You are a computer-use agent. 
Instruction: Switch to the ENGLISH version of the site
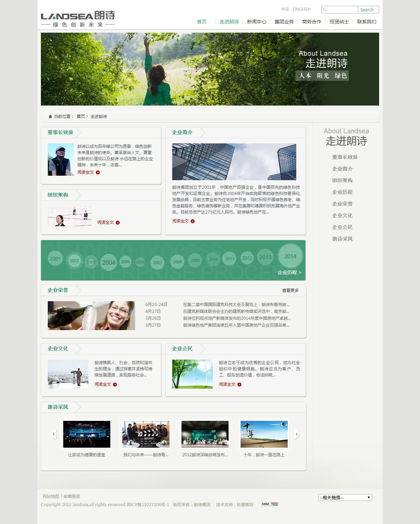302,9
